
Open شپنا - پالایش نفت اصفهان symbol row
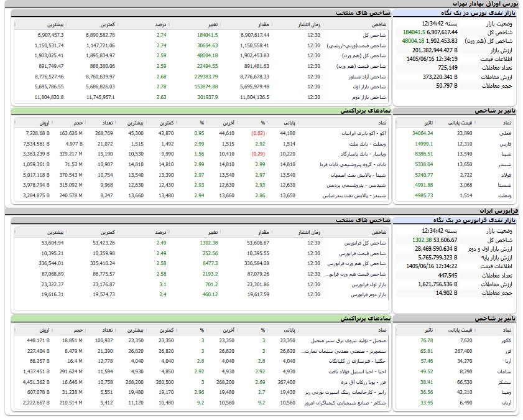click(x=358, y=175)
